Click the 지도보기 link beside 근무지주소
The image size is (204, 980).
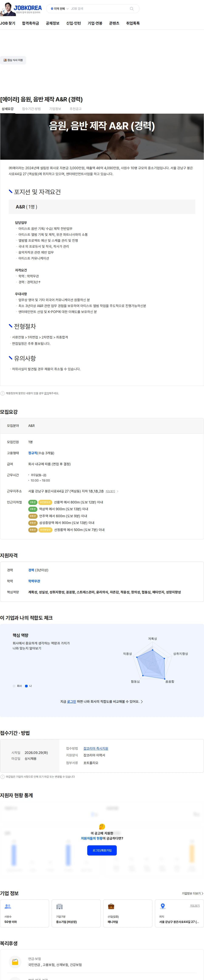[x=110, y=491]
